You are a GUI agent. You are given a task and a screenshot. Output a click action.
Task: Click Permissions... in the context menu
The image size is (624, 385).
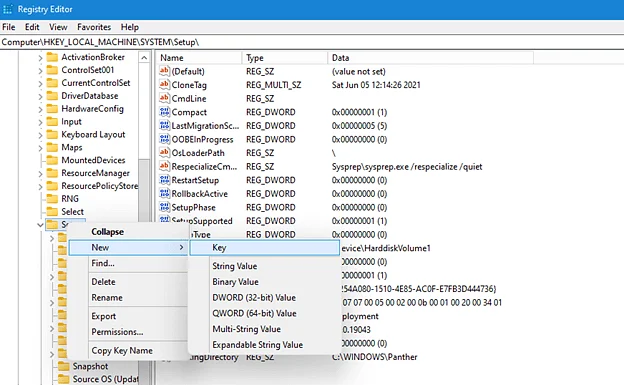coord(117,332)
